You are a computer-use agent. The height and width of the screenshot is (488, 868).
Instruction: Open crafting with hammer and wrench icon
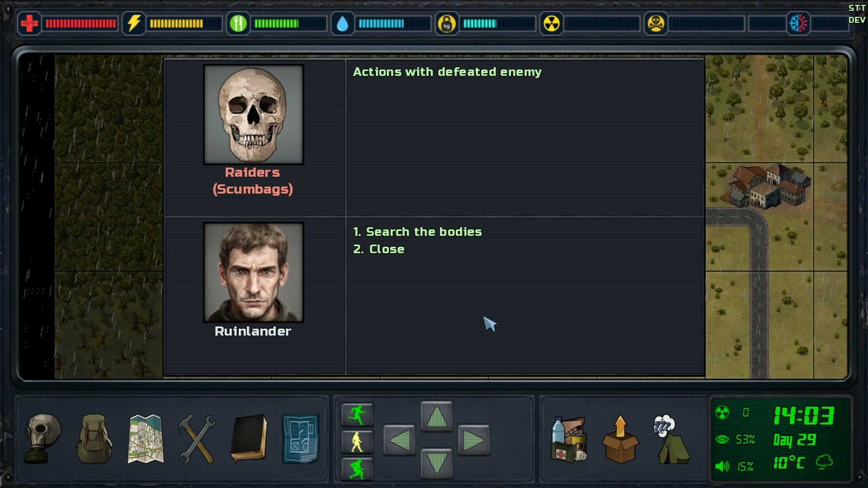pyautogui.click(x=197, y=439)
